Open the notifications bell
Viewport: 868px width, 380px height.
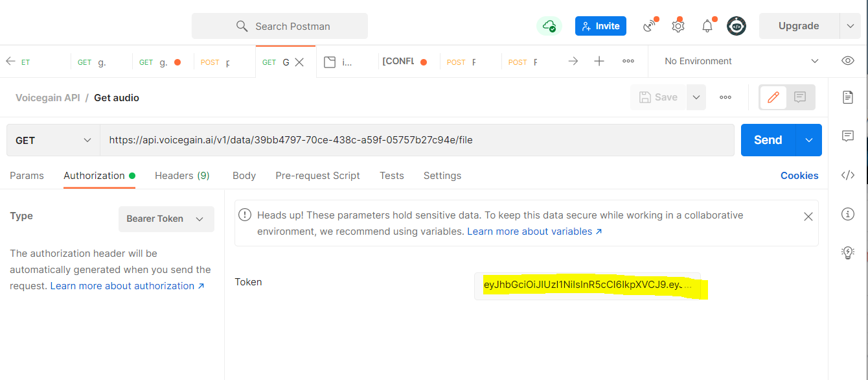(707, 26)
